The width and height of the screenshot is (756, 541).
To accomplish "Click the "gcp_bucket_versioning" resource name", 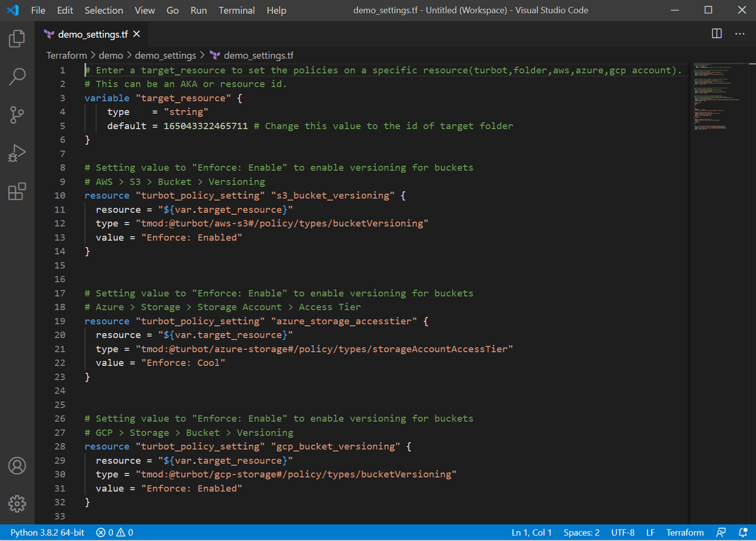I will tap(335, 446).
